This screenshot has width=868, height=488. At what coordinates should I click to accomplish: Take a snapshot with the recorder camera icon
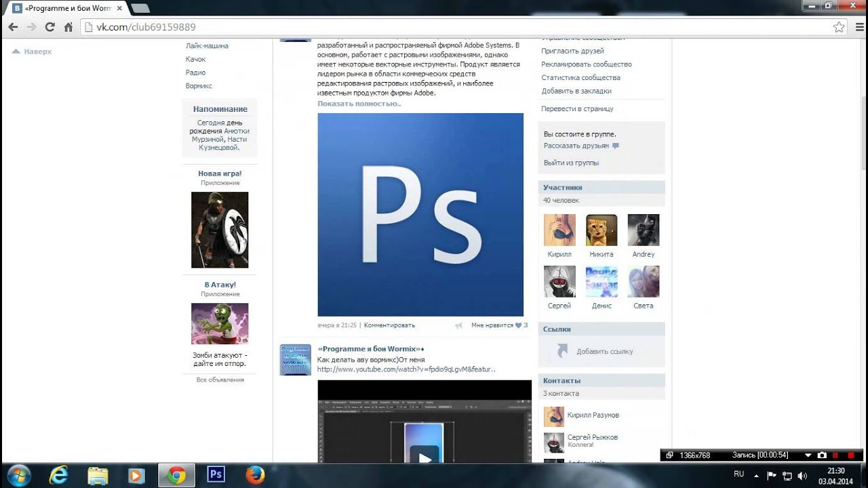pyautogui.click(x=822, y=455)
